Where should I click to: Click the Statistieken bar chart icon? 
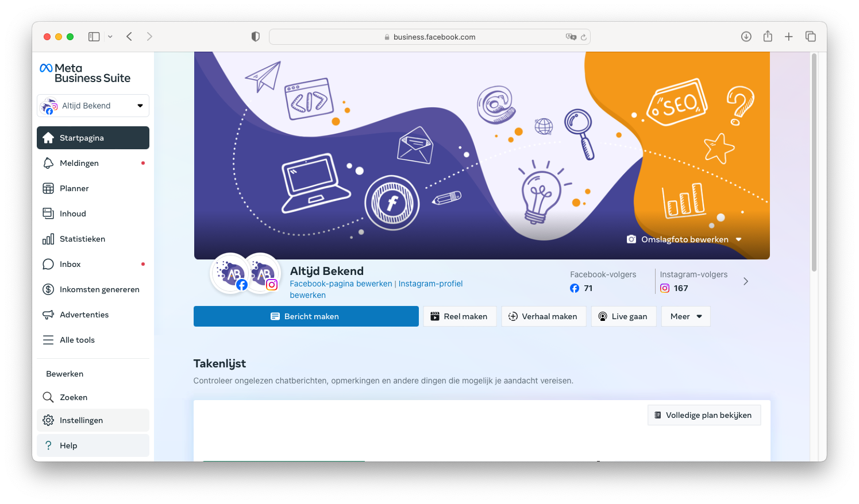point(48,239)
